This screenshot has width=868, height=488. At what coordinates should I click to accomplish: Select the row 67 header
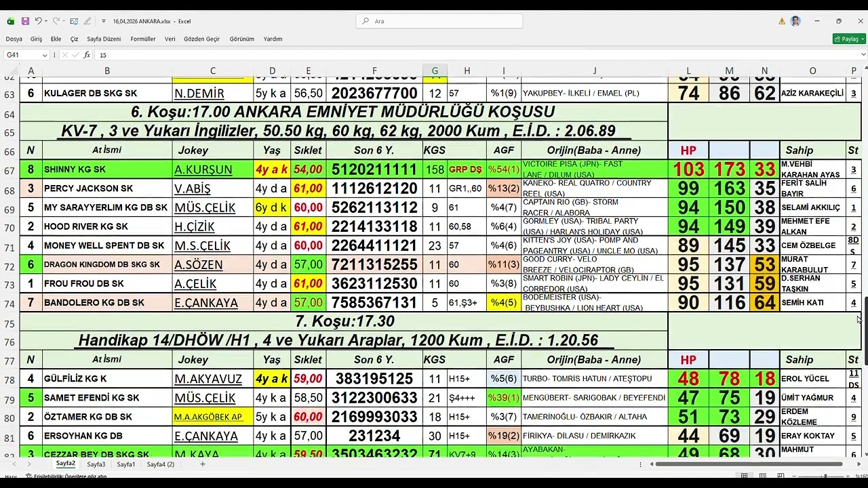[9, 169]
